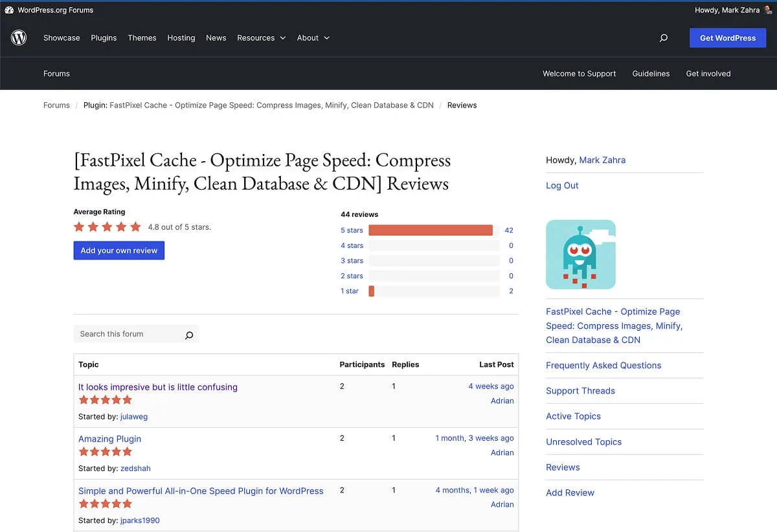Click Howdy, Mark Zahra in admin bar
Screen dimensions: 777x532
(727, 10)
